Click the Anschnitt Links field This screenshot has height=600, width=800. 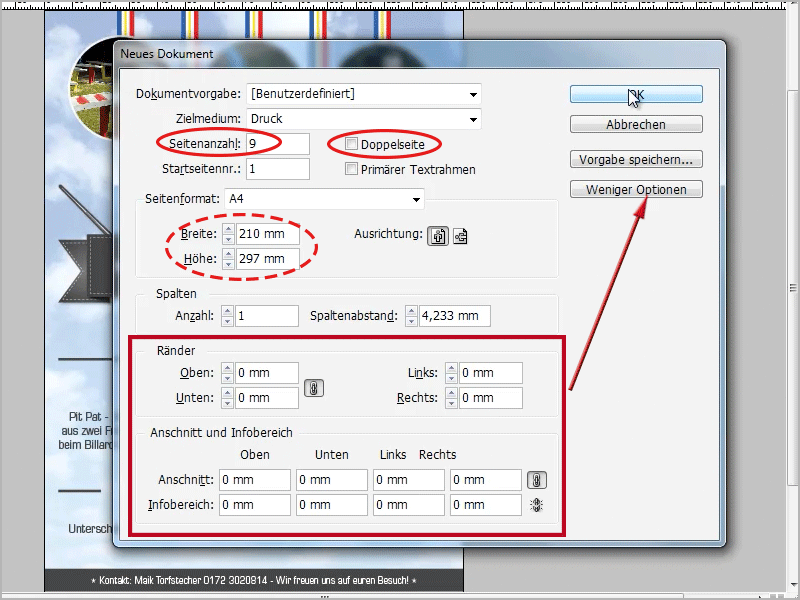pyautogui.click(x=409, y=480)
